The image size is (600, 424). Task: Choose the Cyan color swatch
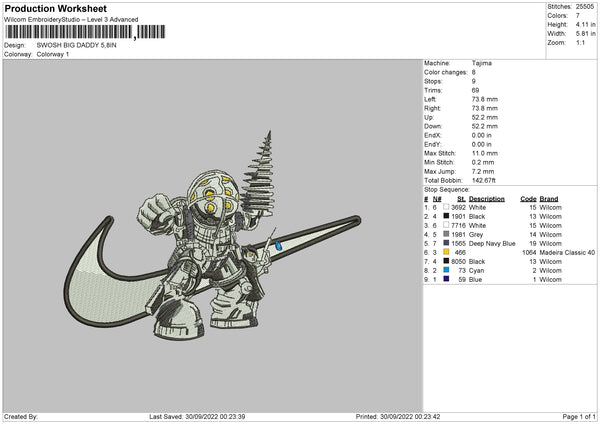click(446, 270)
